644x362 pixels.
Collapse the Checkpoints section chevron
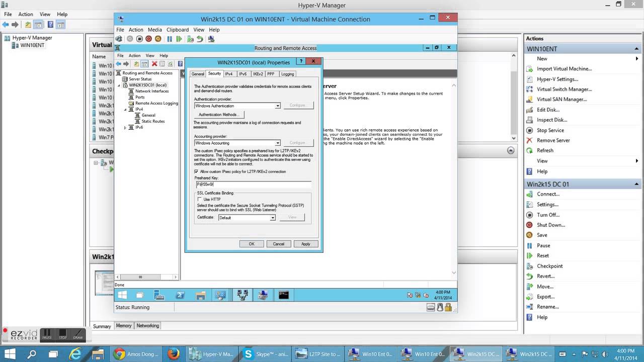click(x=511, y=150)
